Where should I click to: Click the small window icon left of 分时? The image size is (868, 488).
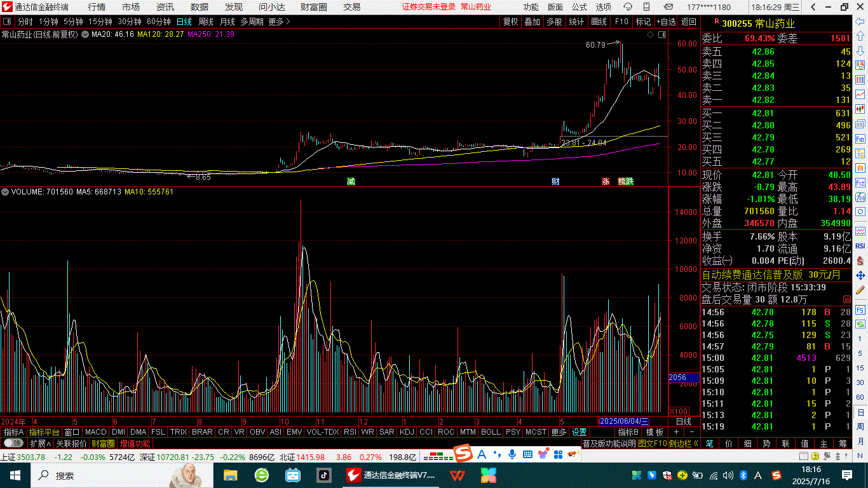click(7, 22)
